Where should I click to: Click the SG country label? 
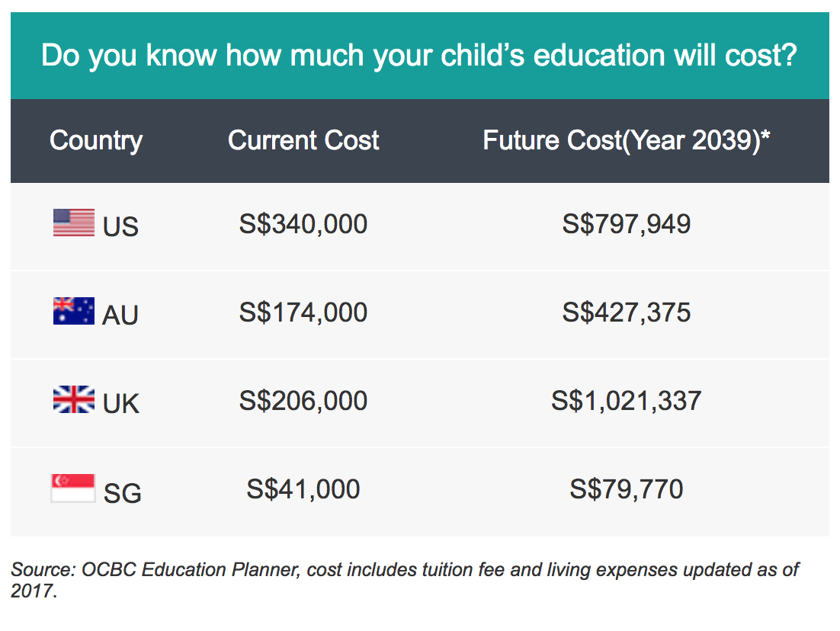tap(123, 493)
